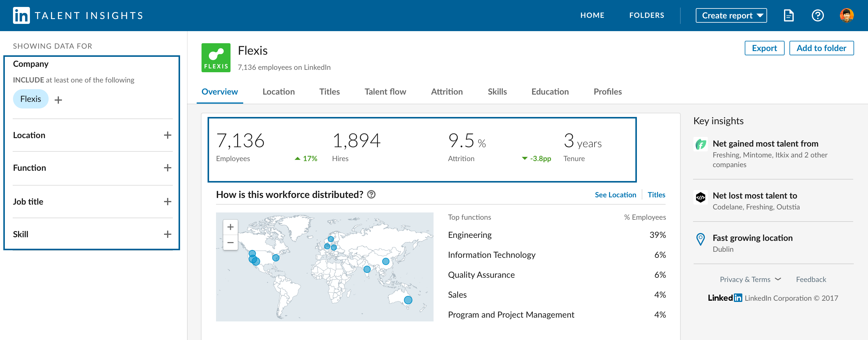Open the user profile avatar
Screen dimensions: 868x340
[x=847, y=15]
